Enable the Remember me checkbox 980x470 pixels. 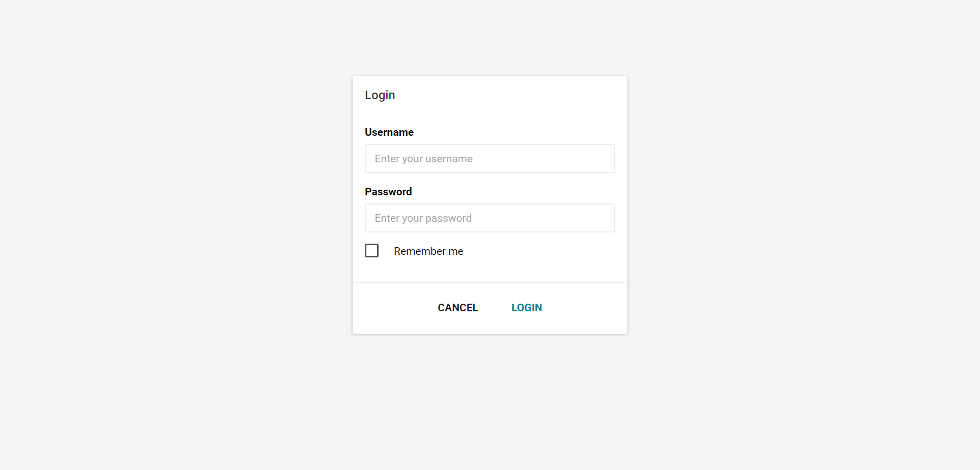click(372, 251)
